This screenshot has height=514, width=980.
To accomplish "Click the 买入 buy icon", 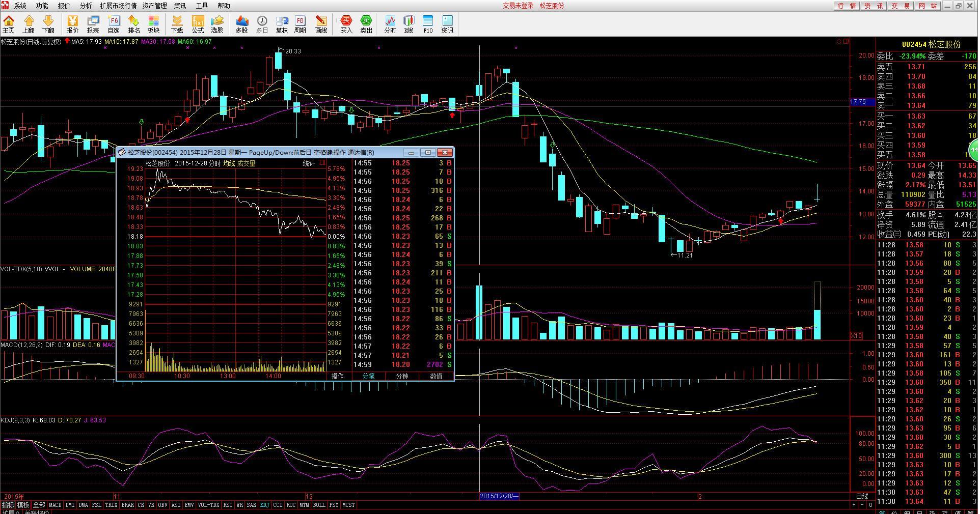I will point(346,24).
